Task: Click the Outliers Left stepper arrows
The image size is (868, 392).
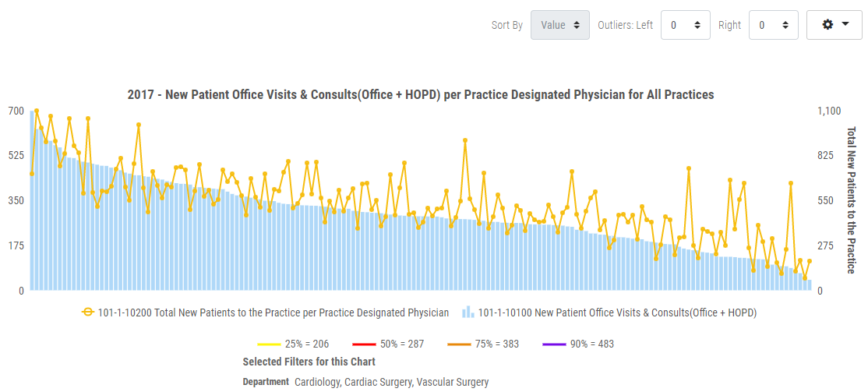Action: [697, 25]
